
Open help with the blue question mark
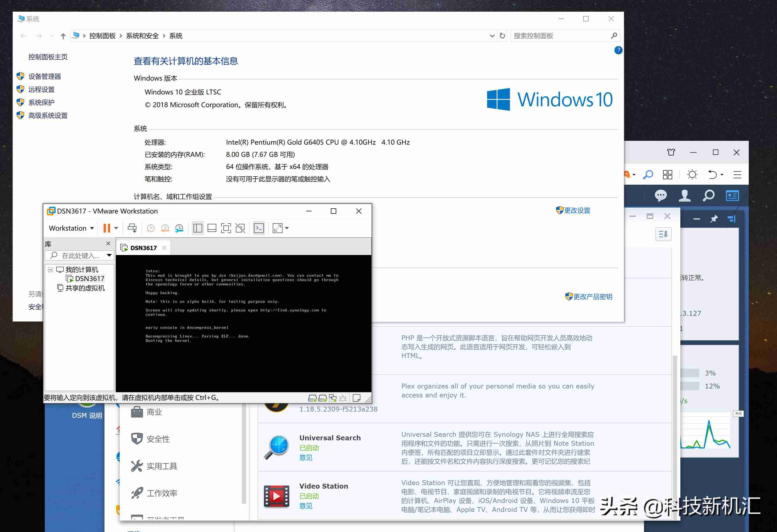(x=618, y=50)
